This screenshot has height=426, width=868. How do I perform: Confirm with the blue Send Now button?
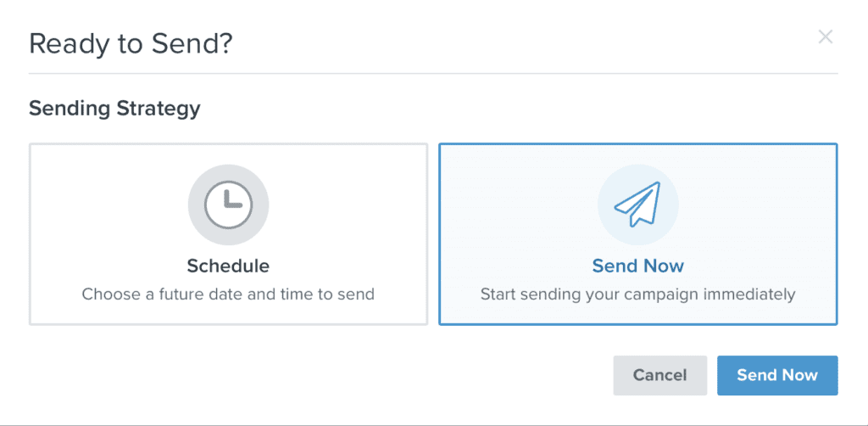coord(777,376)
